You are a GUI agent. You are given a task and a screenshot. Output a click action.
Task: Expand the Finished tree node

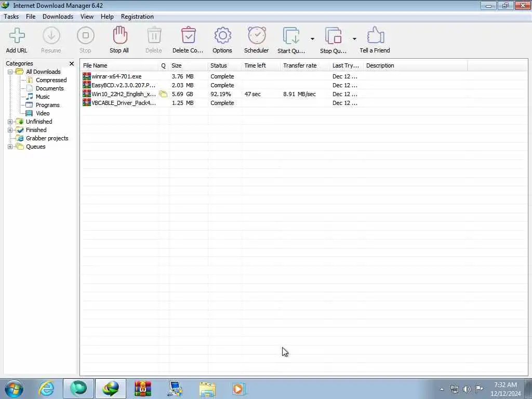10,130
